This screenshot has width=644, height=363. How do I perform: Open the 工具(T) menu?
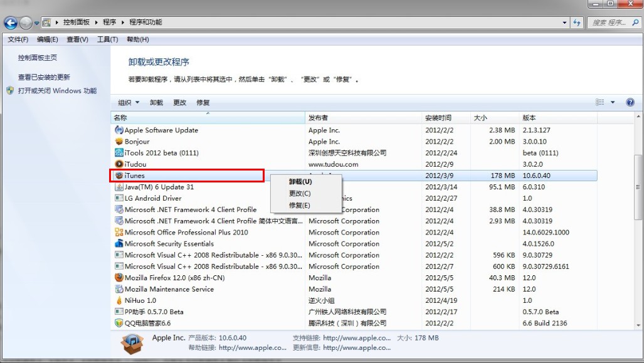[107, 39]
